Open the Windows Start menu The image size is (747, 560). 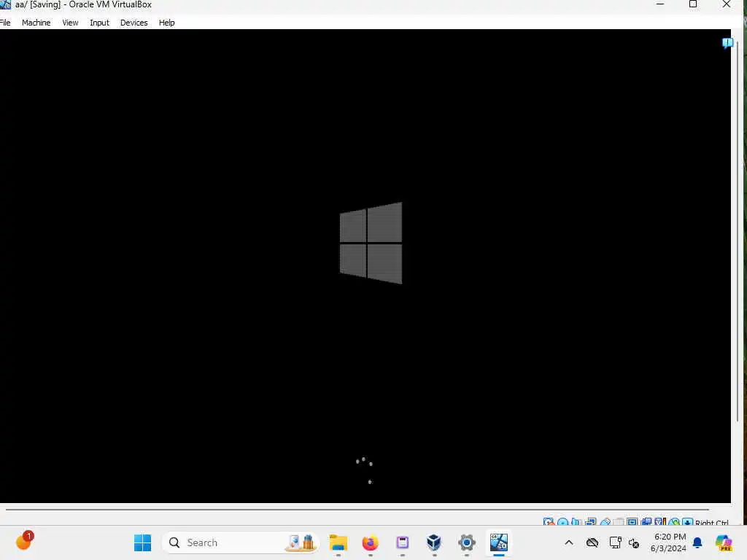(142, 542)
